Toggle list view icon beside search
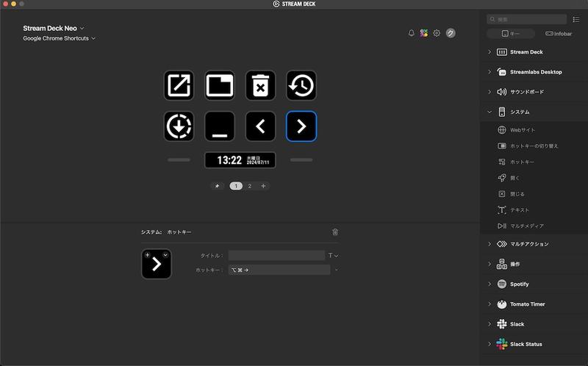This screenshot has height=366, width=588. [576, 19]
